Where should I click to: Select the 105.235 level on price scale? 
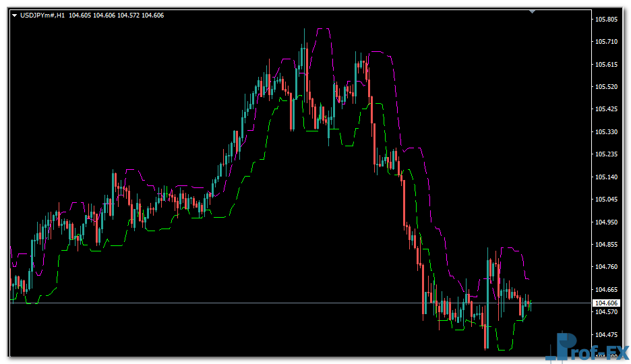(606, 154)
